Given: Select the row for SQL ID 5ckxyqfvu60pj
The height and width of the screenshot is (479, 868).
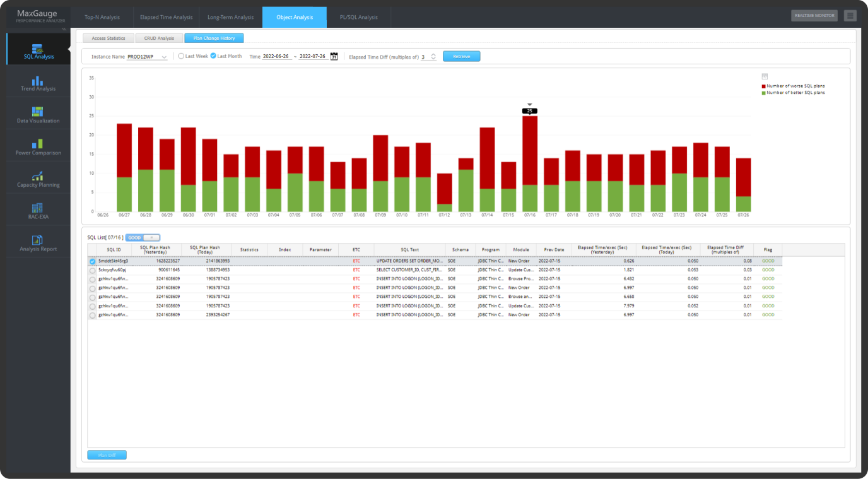Looking at the screenshot, I should 93,270.
